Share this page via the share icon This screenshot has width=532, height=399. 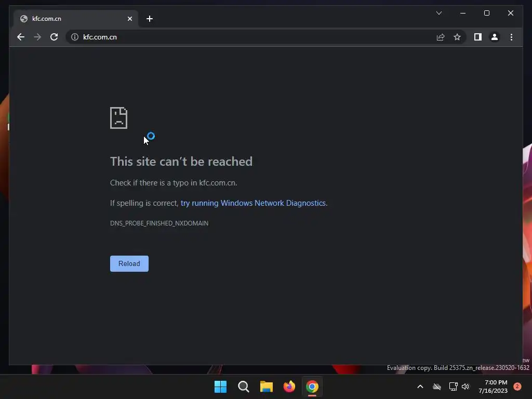tap(441, 37)
